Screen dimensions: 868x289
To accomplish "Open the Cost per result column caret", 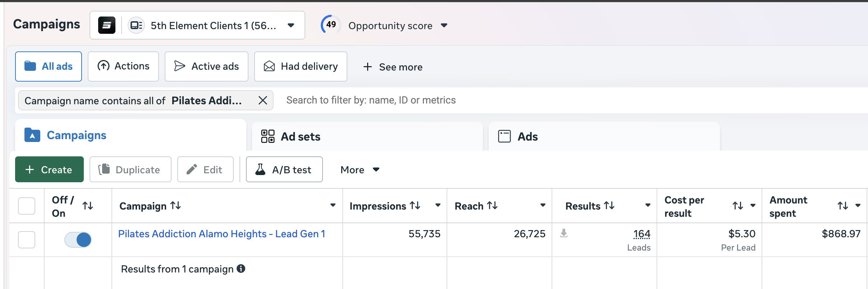I will (753, 206).
